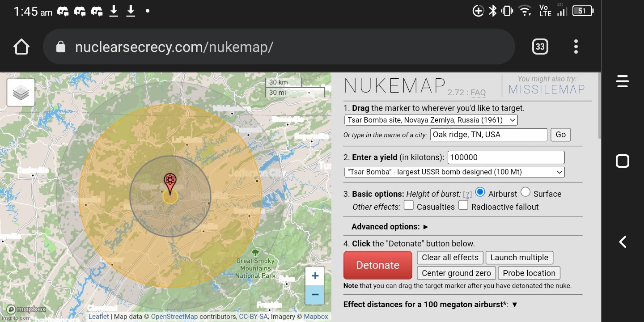Click the Clear all effects button
644x322 pixels.
click(450, 258)
